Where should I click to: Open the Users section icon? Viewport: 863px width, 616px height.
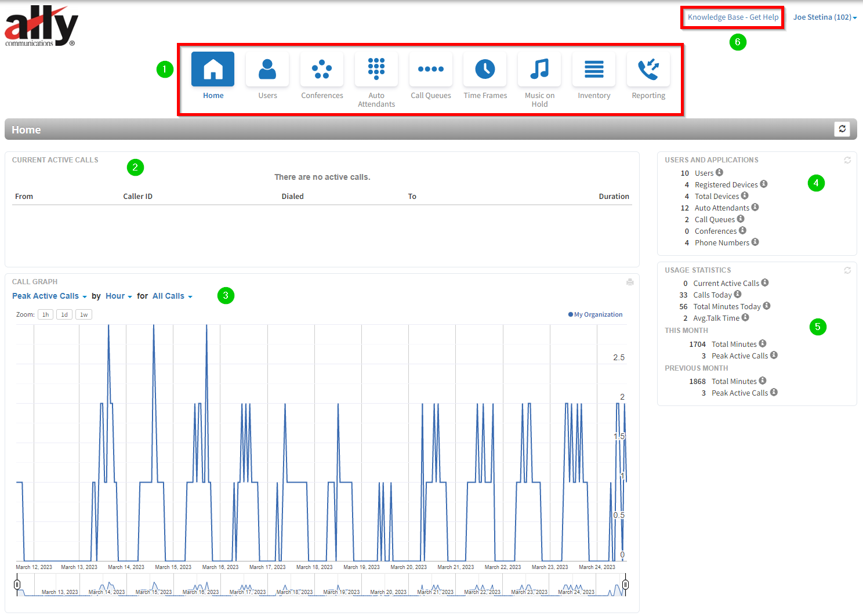(267, 69)
